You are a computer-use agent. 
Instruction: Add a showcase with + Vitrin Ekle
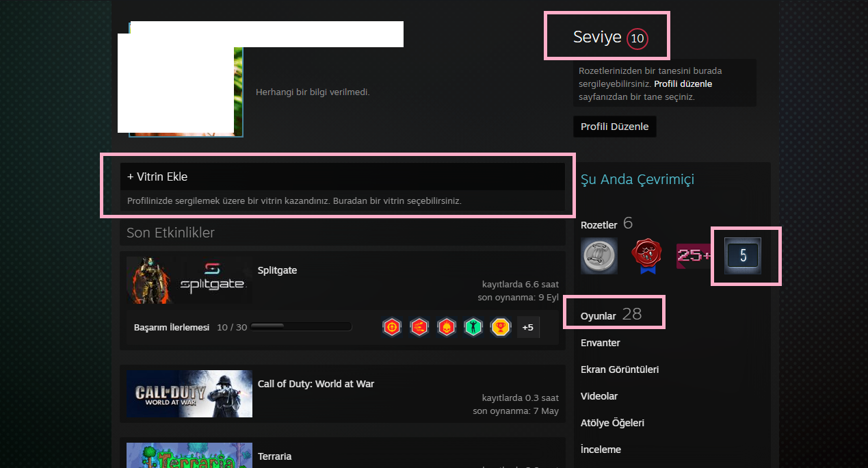[343, 177]
